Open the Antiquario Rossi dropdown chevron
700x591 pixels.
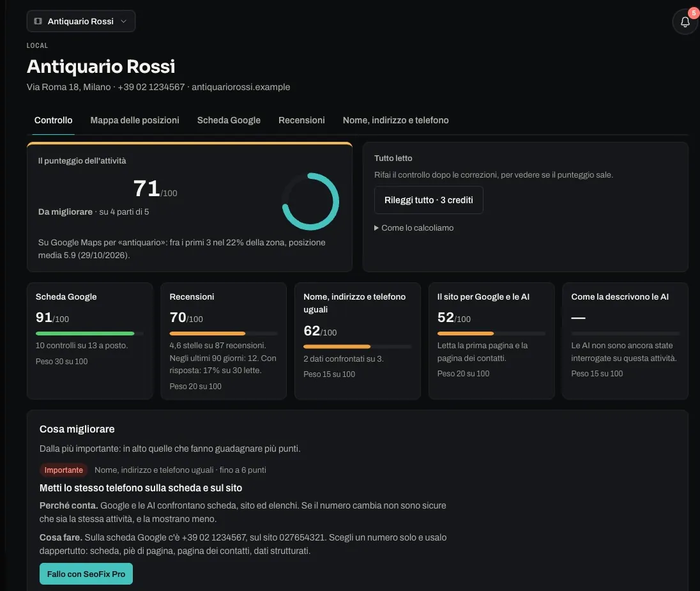click(x=124, y=21)
